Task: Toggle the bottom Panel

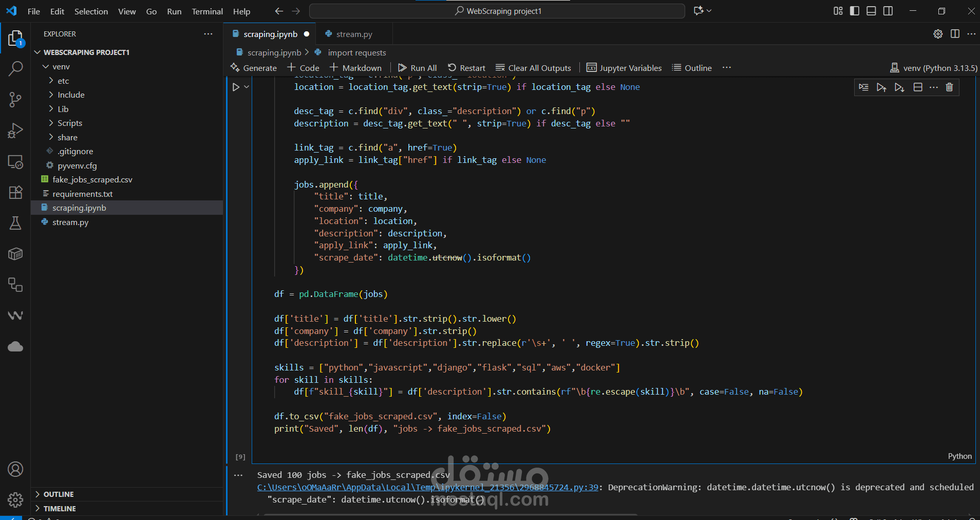Action: (871, 11)
